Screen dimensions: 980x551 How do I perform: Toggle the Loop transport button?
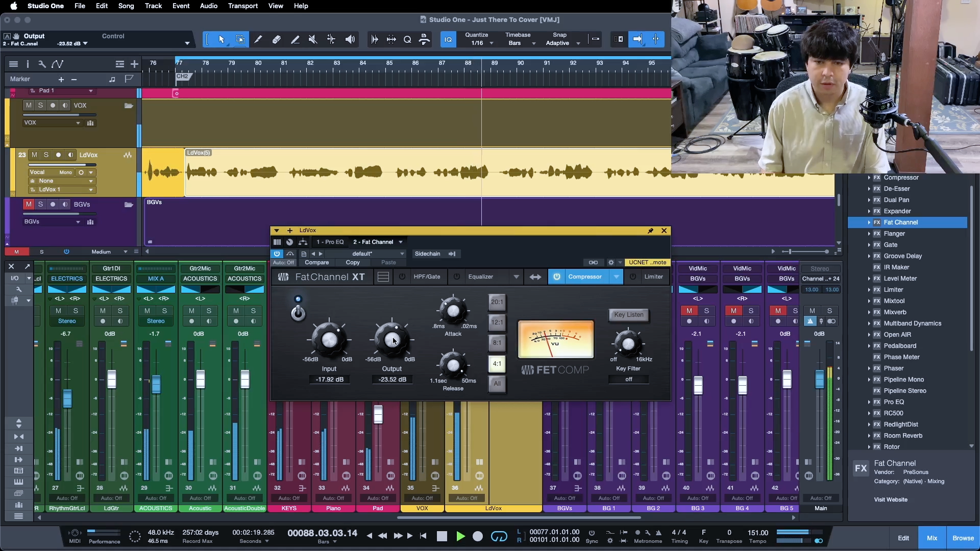click(499, 536)
